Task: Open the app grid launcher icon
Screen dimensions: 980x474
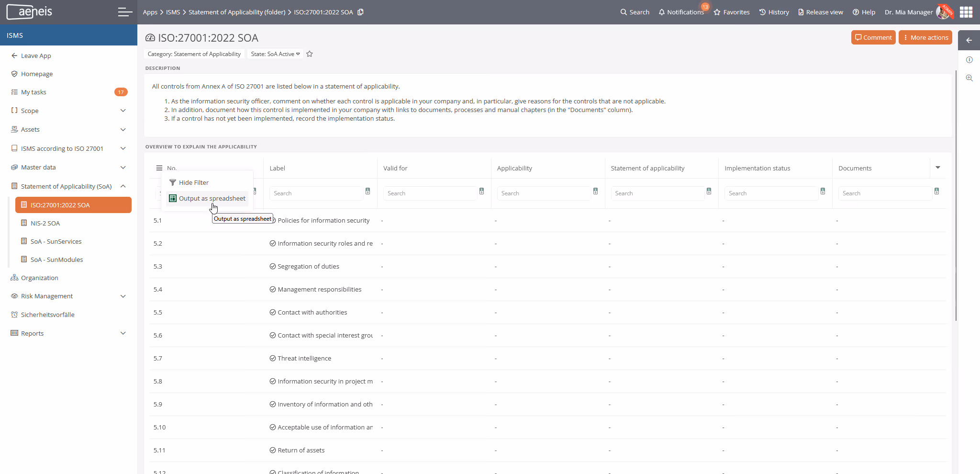Action: click(966, 12)
